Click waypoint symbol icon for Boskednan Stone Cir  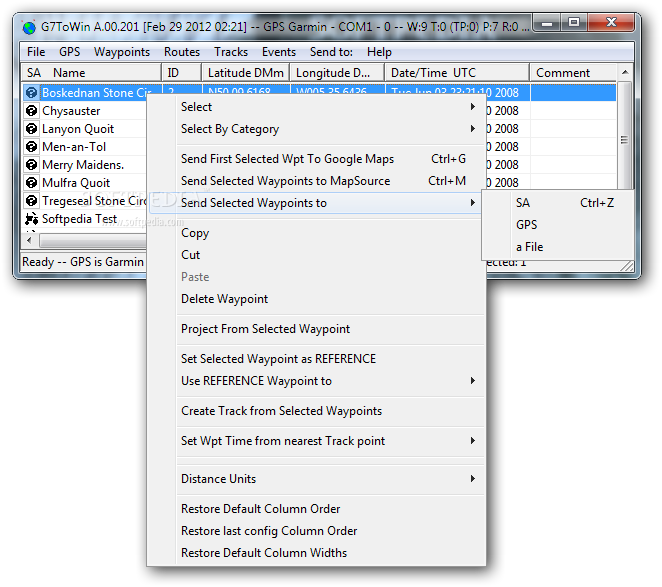pos(31,92)
